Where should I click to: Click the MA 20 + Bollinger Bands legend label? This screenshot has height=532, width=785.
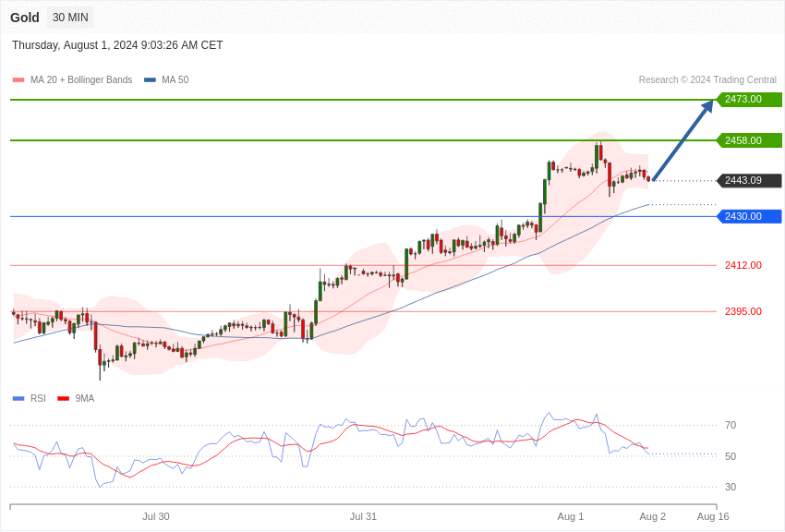[81, 79]
